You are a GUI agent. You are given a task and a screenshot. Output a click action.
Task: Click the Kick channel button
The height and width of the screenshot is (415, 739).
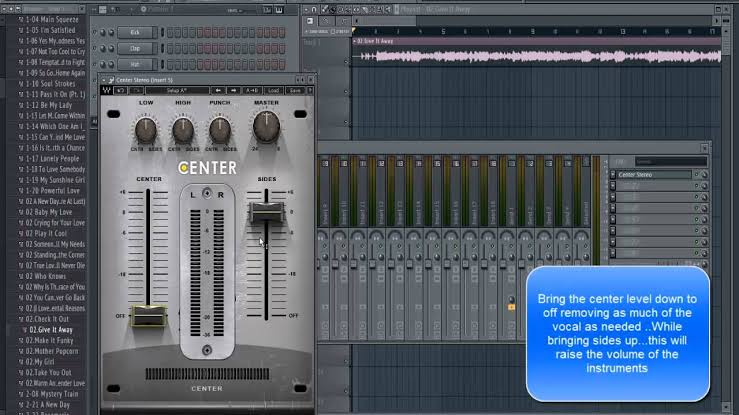(x=135, y=33)
